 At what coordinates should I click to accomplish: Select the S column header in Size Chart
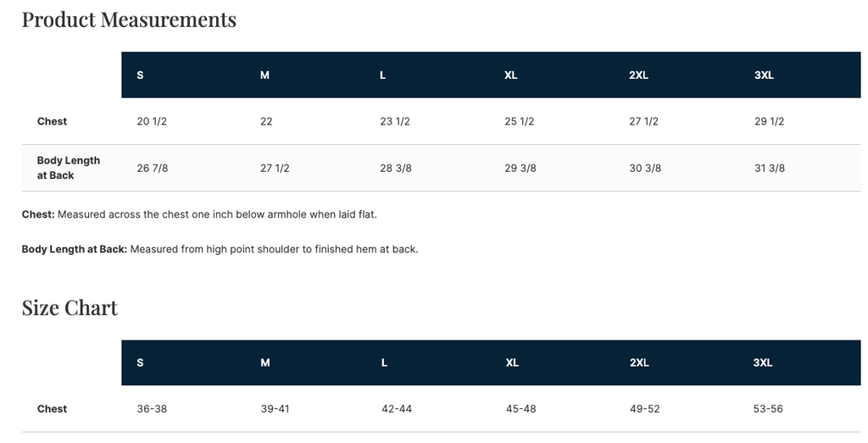click(x=140, y=363)
